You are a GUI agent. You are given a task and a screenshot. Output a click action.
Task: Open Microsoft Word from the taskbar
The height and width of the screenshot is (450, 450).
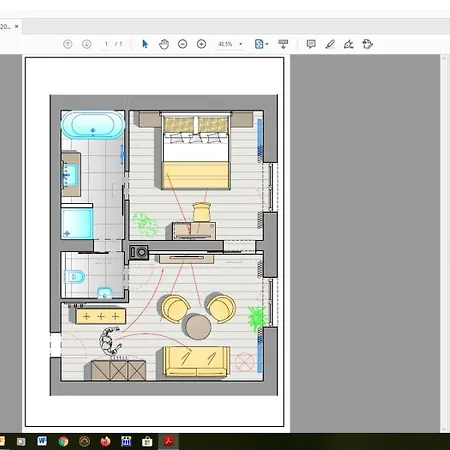(x=42, y=441)
